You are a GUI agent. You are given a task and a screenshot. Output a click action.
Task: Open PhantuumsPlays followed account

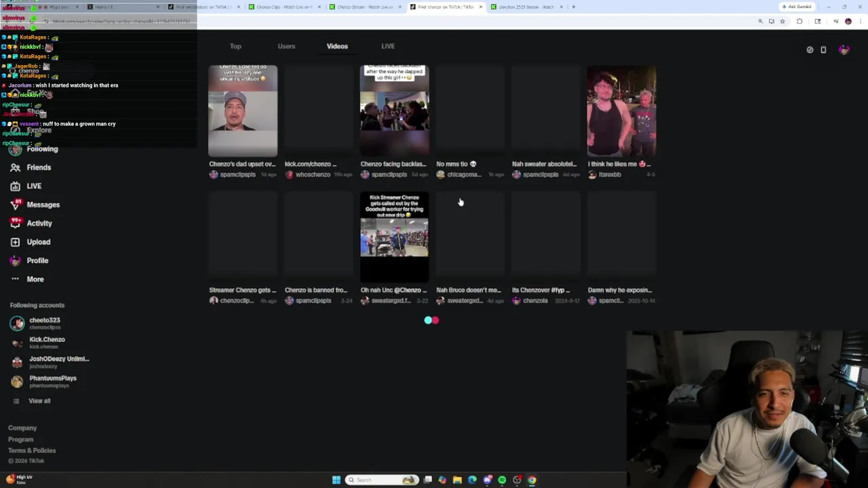[43, 381]
